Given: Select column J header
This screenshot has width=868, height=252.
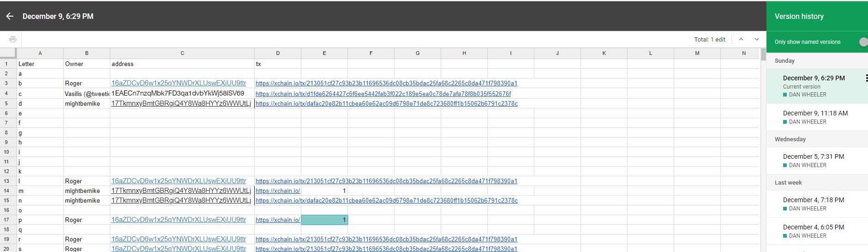Looking at the screenshot, I should (557, 53).
